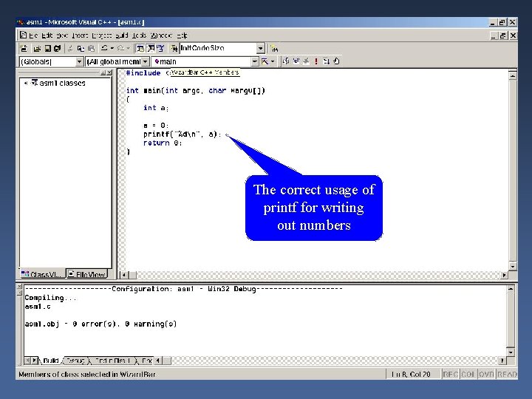Close the workspace pane with its X
The width and height of the screenshot is (532, 399).
(109, 72)
